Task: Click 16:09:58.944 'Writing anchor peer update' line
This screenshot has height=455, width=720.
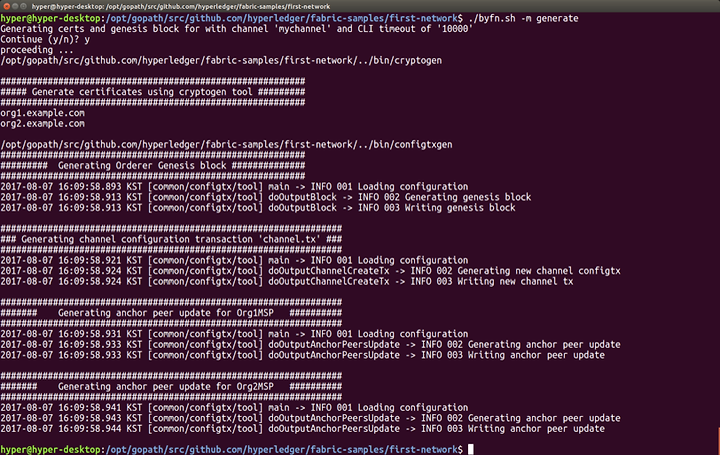Action: pos(303,429)
